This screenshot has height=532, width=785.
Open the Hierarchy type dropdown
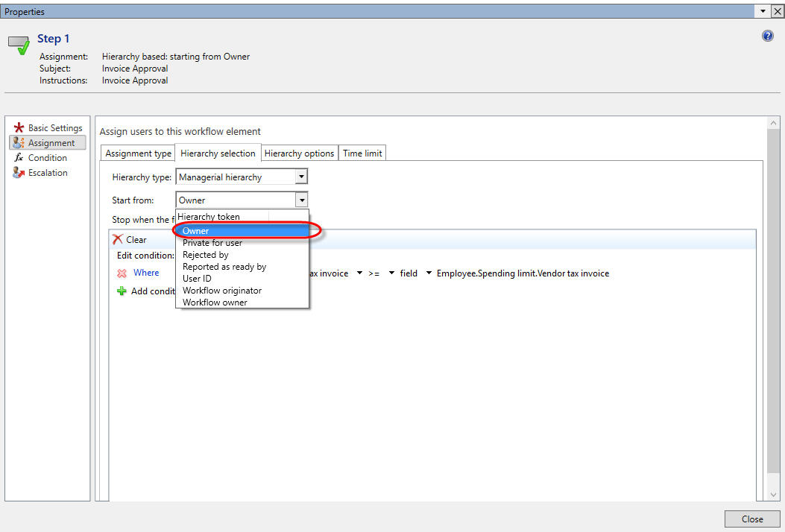(301, 176)
